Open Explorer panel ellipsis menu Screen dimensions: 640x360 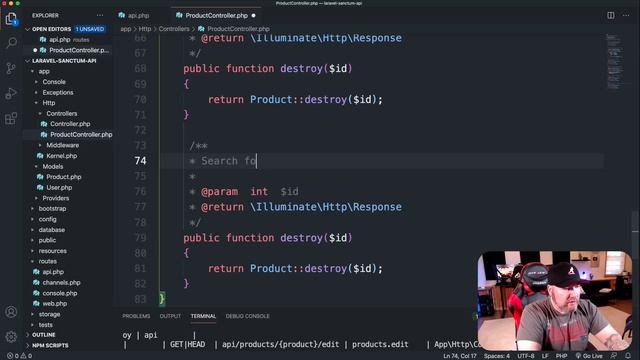pyautogui.click(x=100, y=16)
